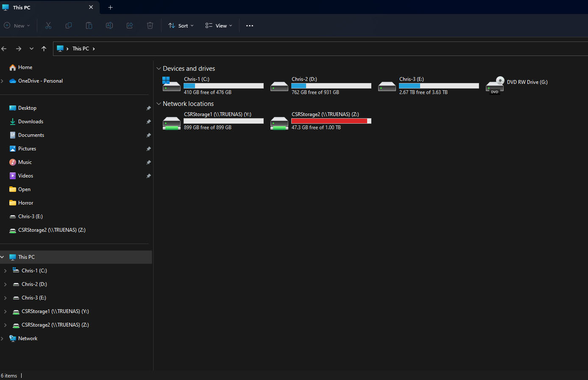Go up one level with up arrow
Image resolution: width=588 pixels, height=380 pixels.
(44, 49)
